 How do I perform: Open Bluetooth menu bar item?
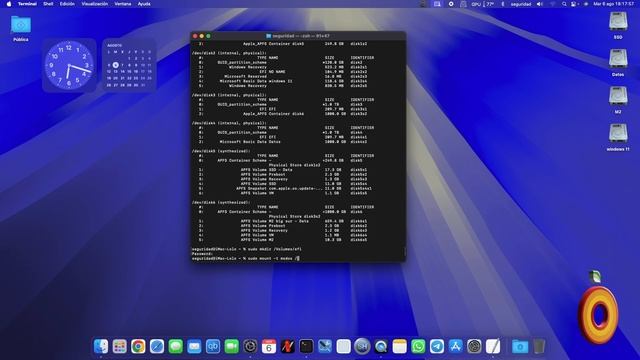click(x=503, y=4)
